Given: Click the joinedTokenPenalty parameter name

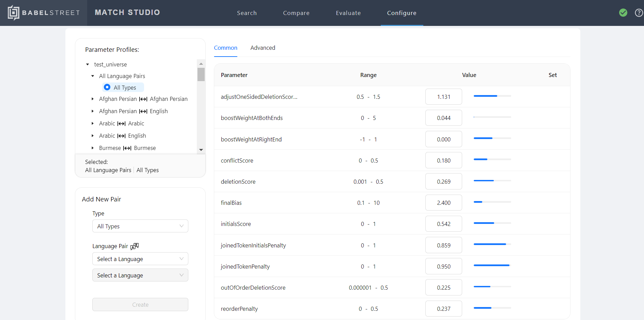Looking at the screenshot, I should coord(245,266).
